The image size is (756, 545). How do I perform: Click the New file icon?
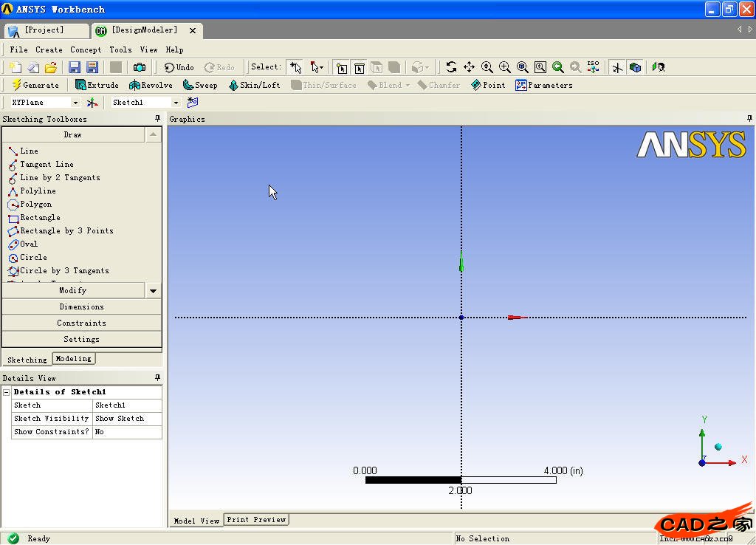(15, 67)
